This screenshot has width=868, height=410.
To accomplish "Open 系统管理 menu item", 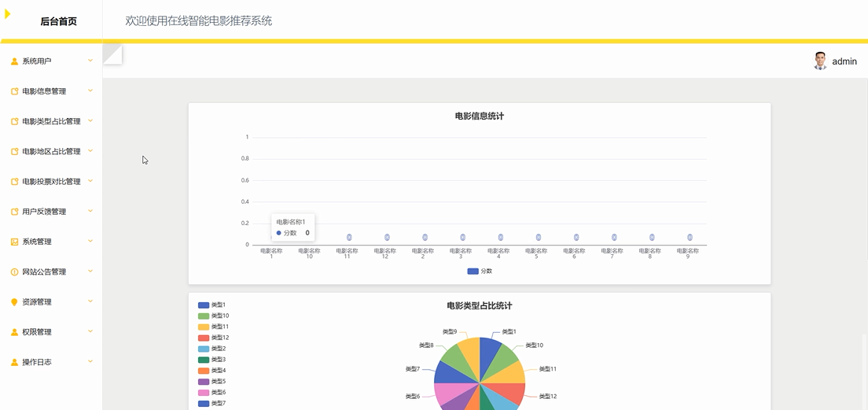I will (51, 242).
